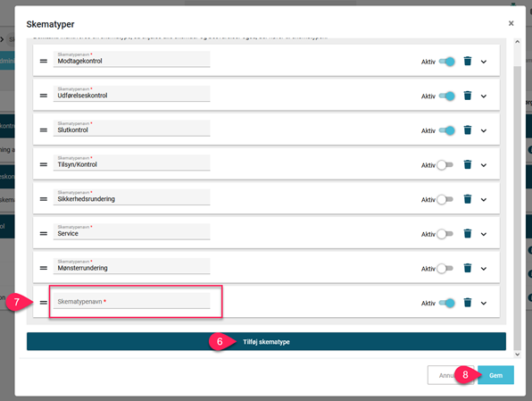Save changes with Gem button
This screenshot has height=401, width=532.
pos(495,375)
